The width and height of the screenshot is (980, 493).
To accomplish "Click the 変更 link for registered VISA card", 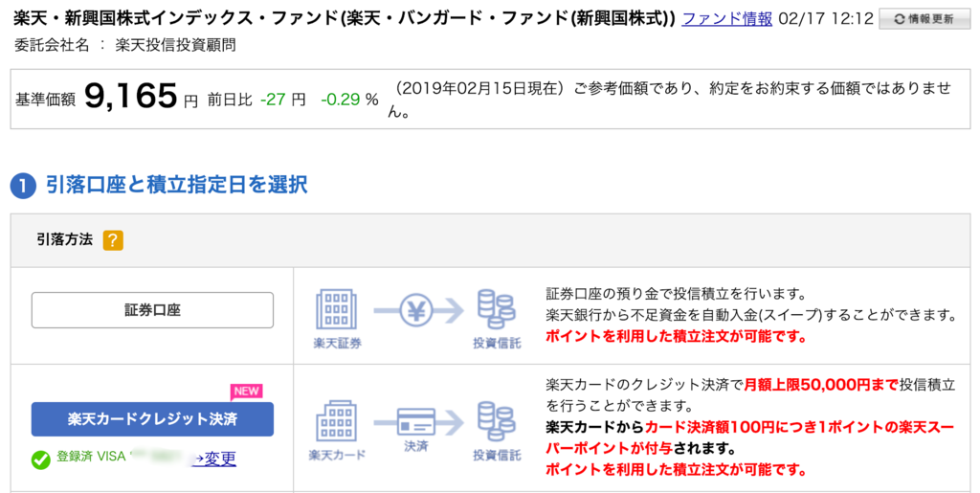I will click(x=215, y=459).
